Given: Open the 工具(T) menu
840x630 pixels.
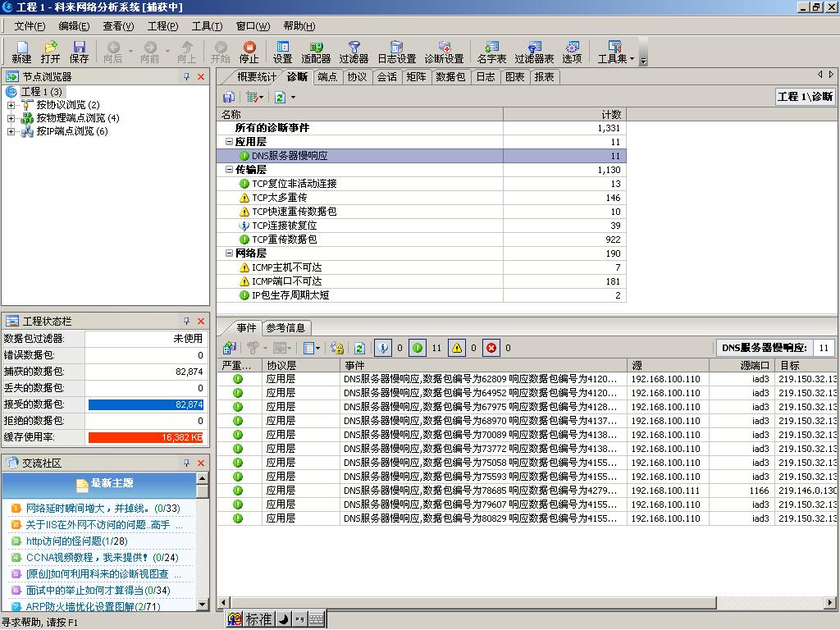Looking at the screenshot, I should [207, 26].
